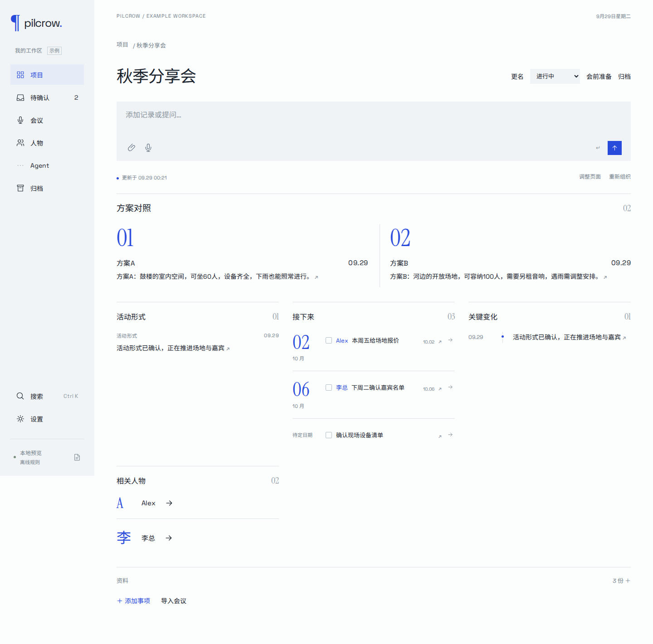Click + 添加事项 link

pyautogui.click(x=134, y=601)
